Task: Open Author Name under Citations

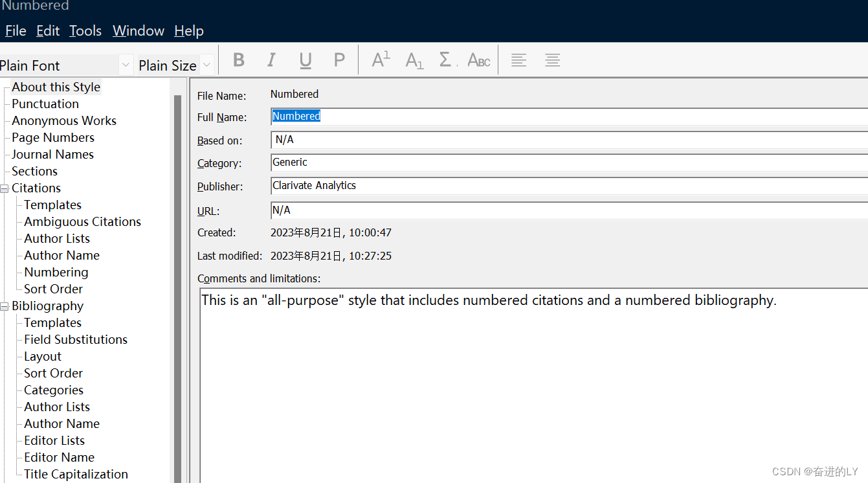Action: click(61, 255)
